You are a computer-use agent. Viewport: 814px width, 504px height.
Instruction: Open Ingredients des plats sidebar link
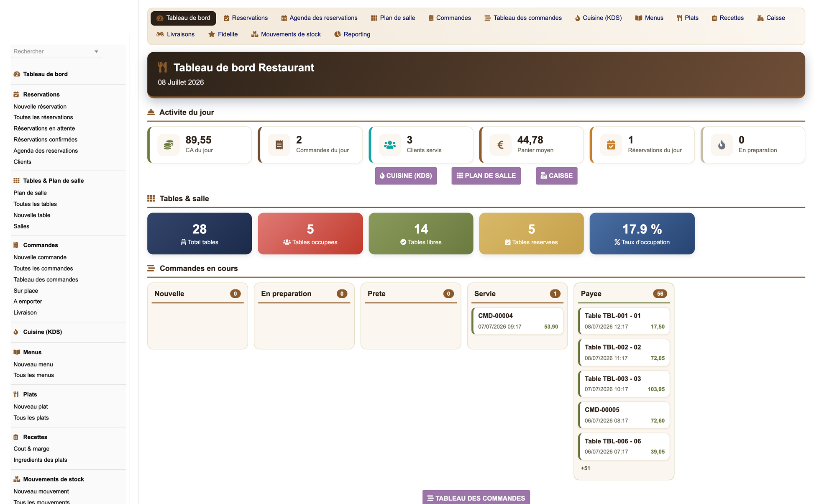[40, 460]
